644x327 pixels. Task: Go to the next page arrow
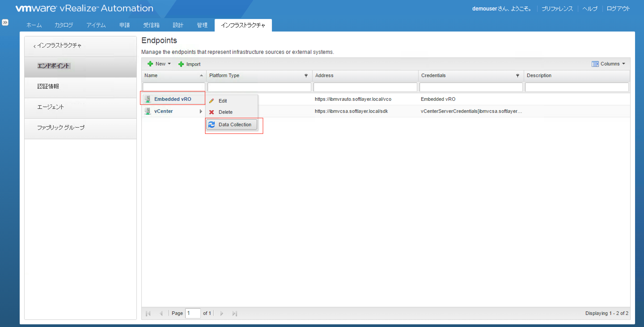pyautogui.click(x=222, y=313)
